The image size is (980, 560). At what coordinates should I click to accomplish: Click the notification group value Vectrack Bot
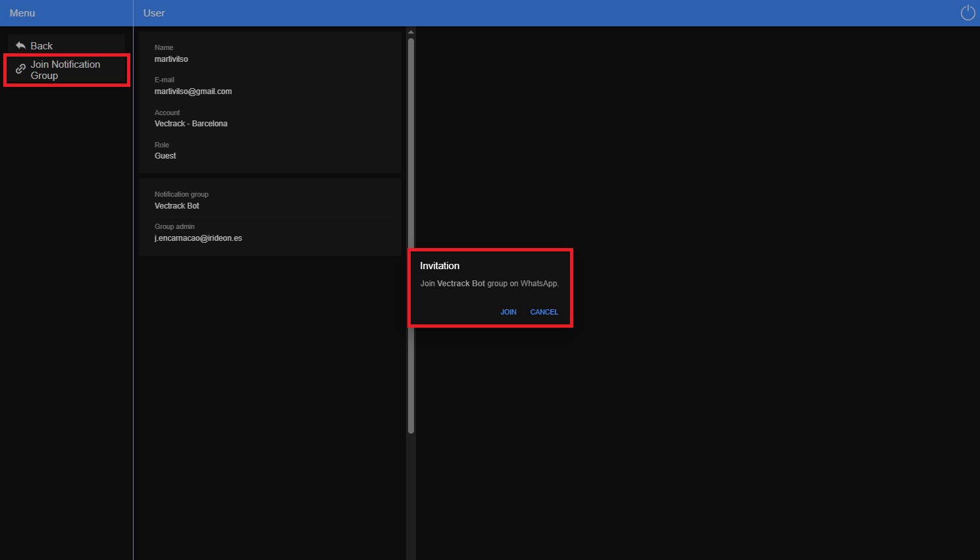click(x=177, y=206)
